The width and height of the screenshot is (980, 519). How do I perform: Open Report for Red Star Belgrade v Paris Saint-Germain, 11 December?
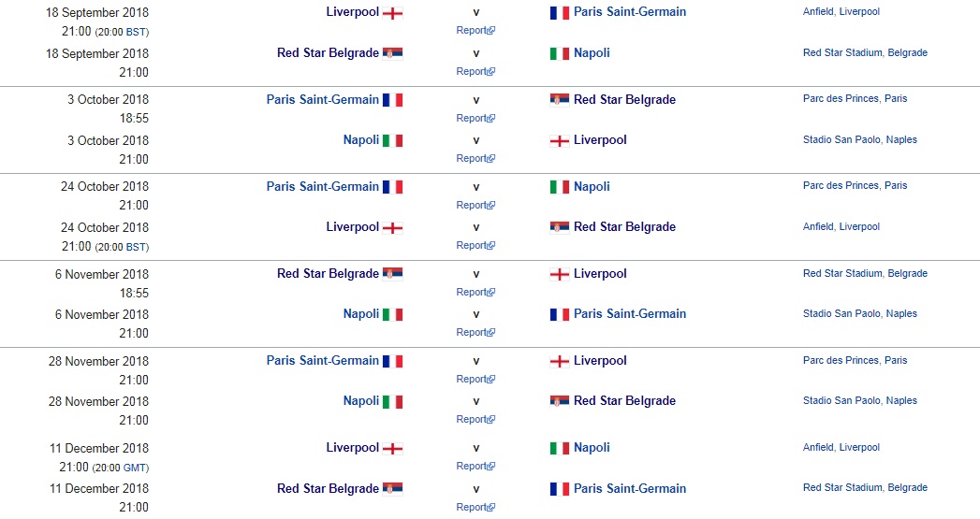coord(472,507)
